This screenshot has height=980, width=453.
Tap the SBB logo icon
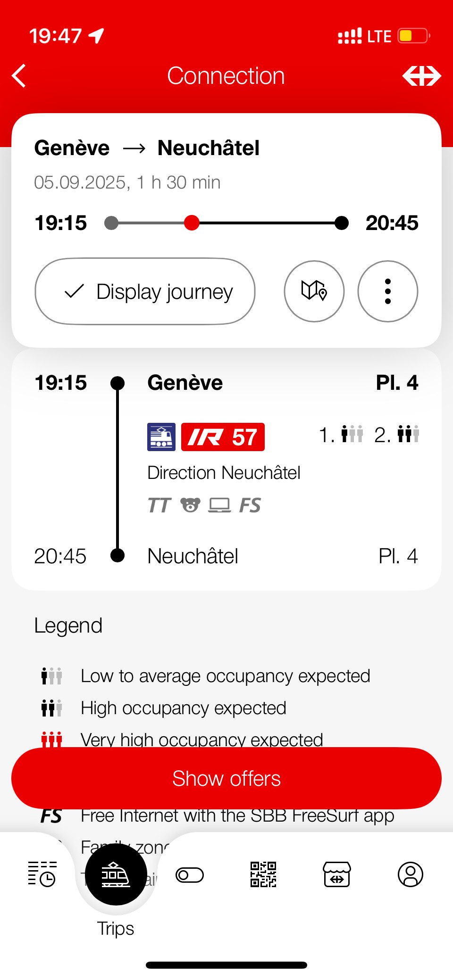click(421, 76)
